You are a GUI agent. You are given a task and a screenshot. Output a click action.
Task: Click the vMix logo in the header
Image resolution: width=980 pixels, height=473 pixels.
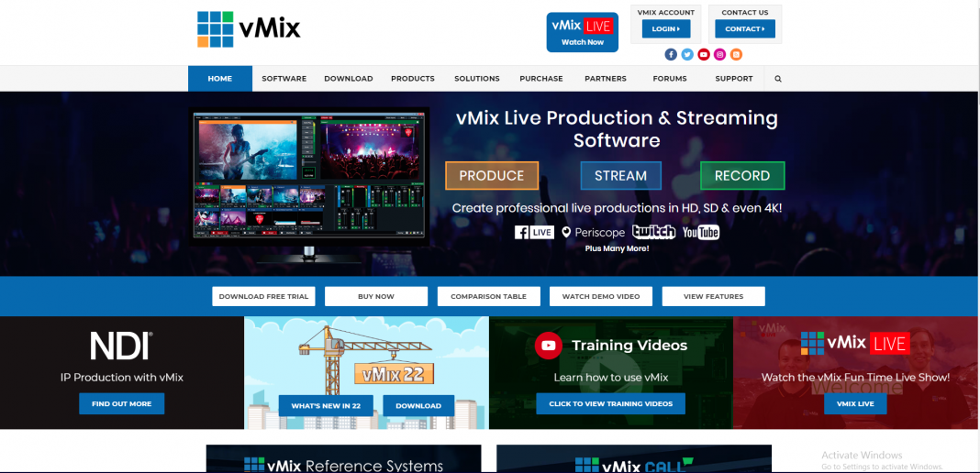(x=249, y=28)
